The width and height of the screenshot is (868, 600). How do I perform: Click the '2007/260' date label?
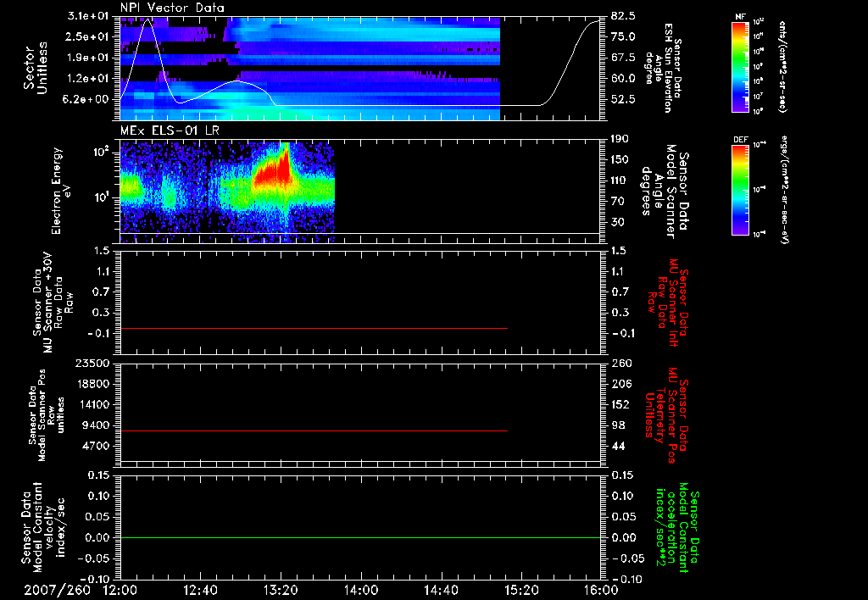point(57,590)
